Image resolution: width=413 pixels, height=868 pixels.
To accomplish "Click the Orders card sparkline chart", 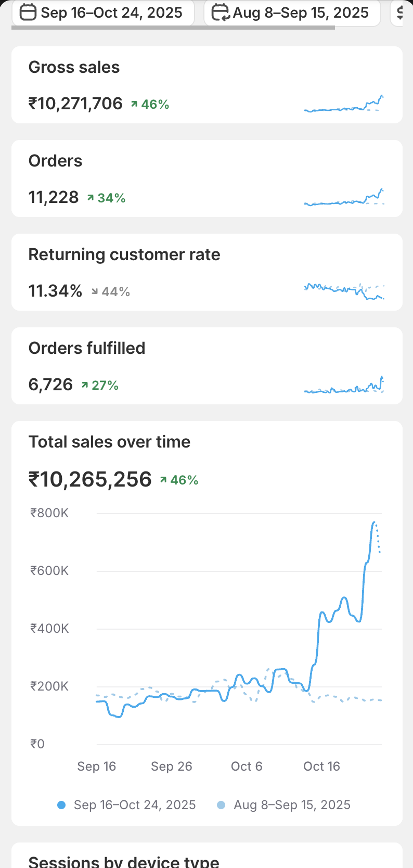I will tap(344, 197).
